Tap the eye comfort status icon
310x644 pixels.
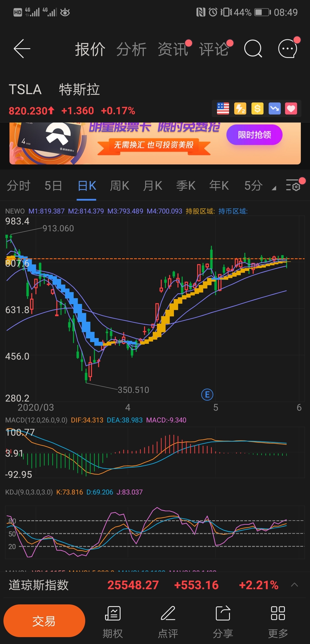65,12
